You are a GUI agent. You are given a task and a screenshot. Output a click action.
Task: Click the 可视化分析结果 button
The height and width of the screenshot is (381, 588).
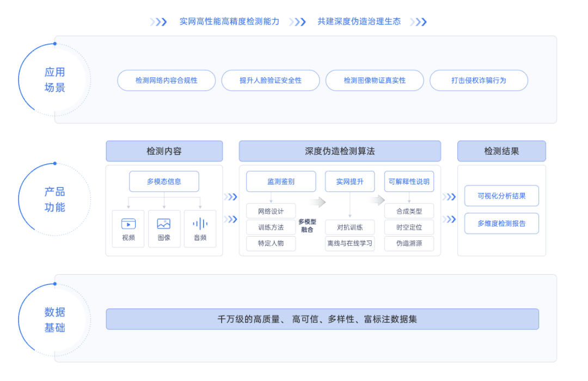pos(501,196)
